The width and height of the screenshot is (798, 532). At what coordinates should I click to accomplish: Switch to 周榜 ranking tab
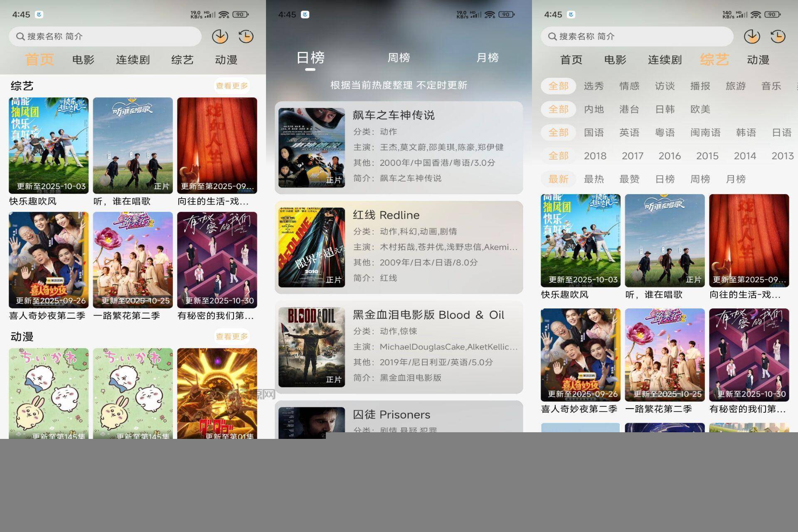click(x=399, y=58)
